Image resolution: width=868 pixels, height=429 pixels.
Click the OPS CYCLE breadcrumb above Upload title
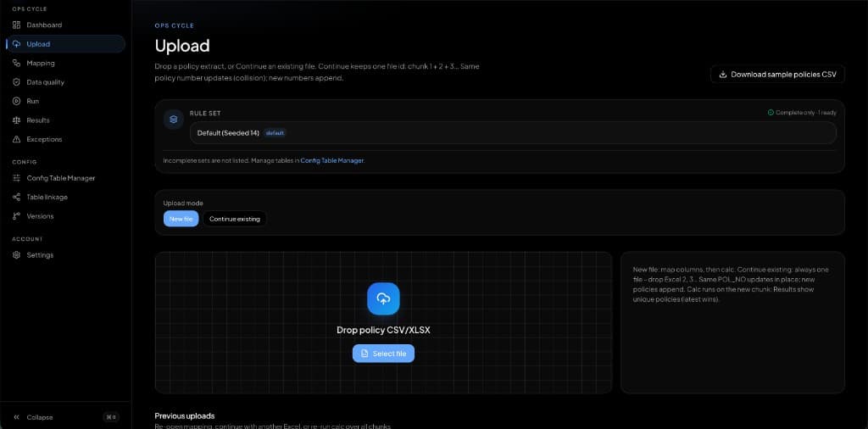coord(175,25)
